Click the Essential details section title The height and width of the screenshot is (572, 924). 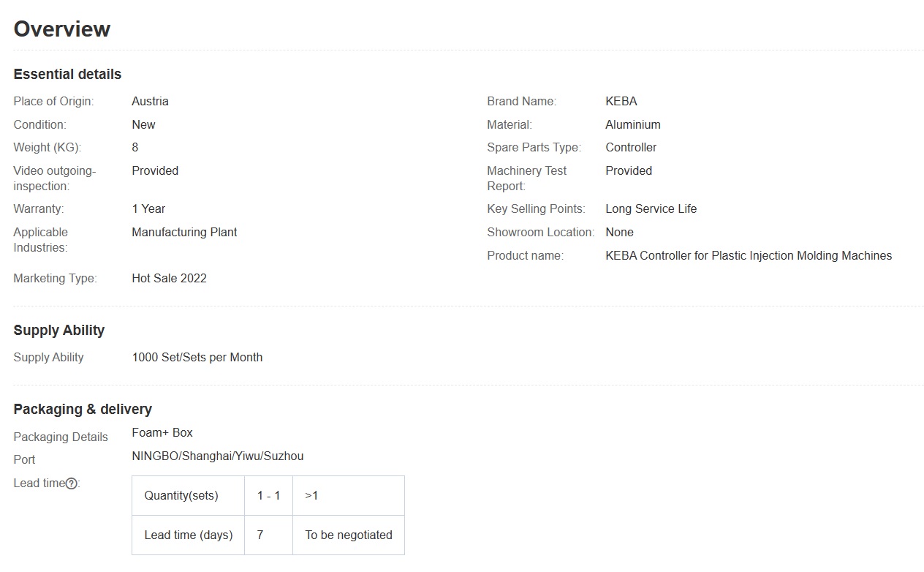(67, 75)
